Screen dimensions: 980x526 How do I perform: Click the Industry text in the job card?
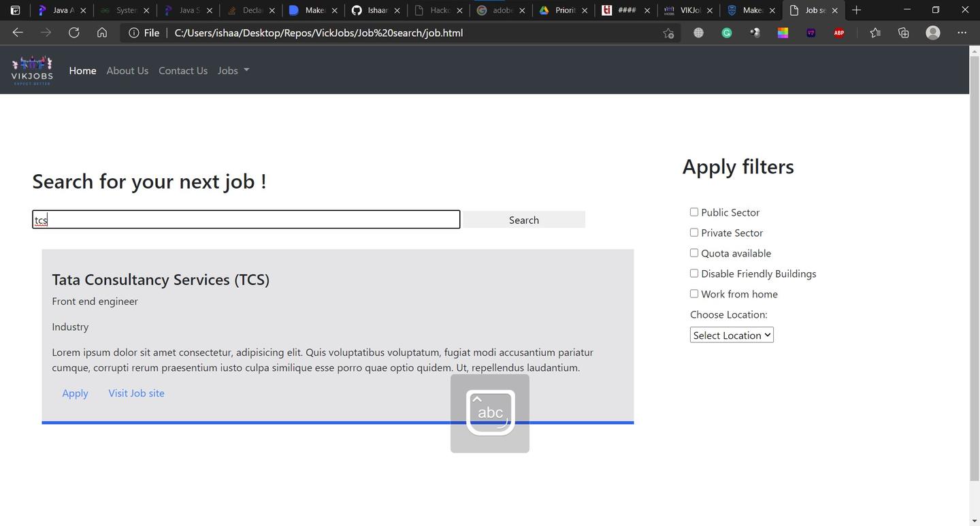pyautogui.click(x=70, y=327)
